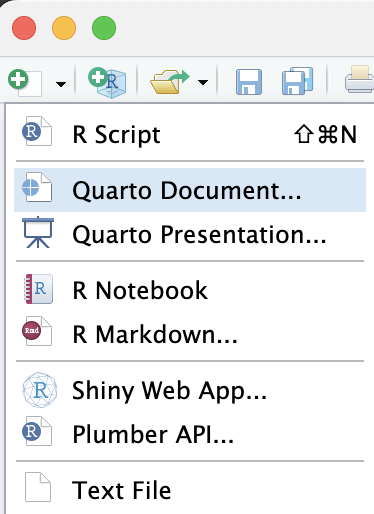Screen dimensions: 374x514
Task: Click the New File plus icon
Action: (x=25, y=83)
